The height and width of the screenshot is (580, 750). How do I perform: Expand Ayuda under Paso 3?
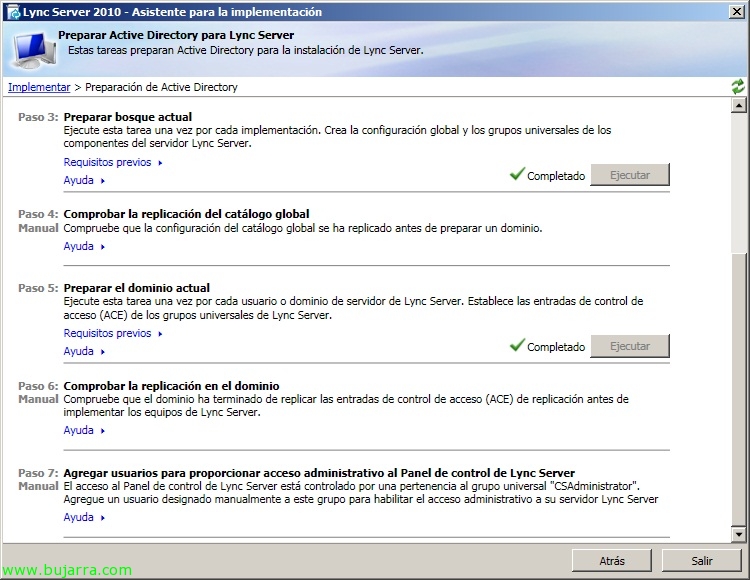click(x=84, y=180)
